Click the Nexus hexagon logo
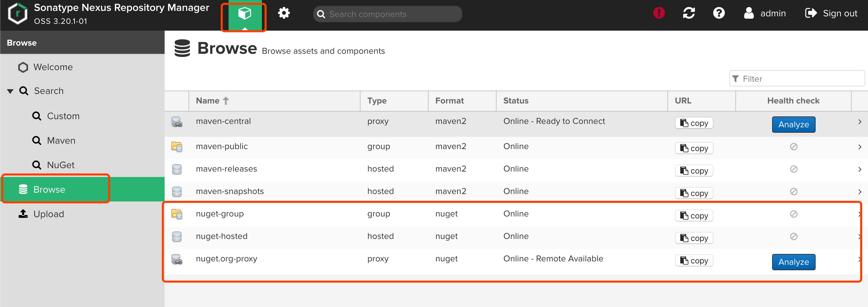Screen dimensions: 868x307 coord(18,14)
